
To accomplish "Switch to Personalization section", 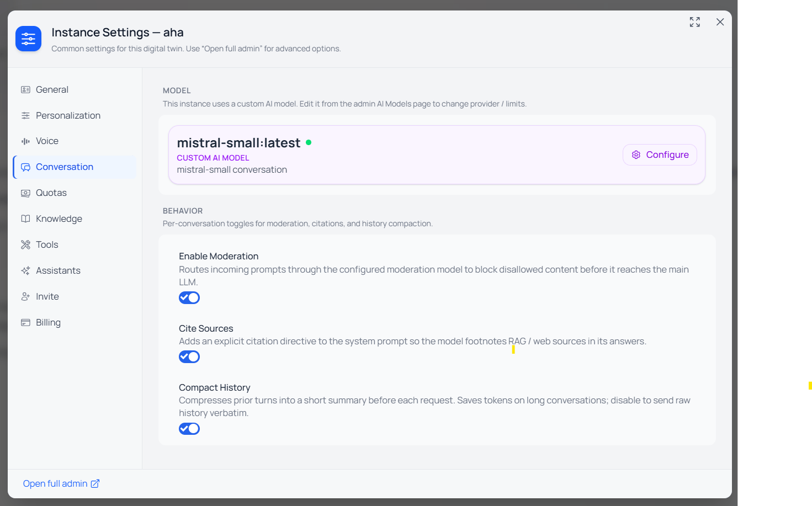I will (x=75, y=115).
